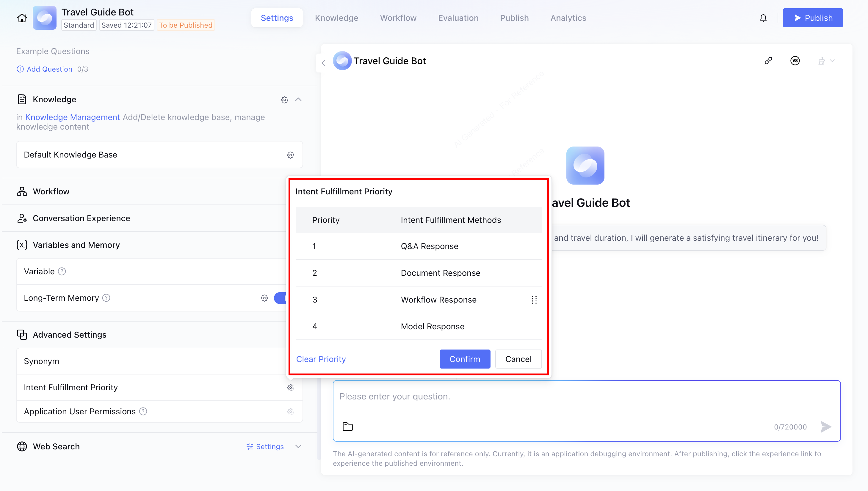
Task: Confirm the intent fulfillment priority
Action: click(464, 359)
